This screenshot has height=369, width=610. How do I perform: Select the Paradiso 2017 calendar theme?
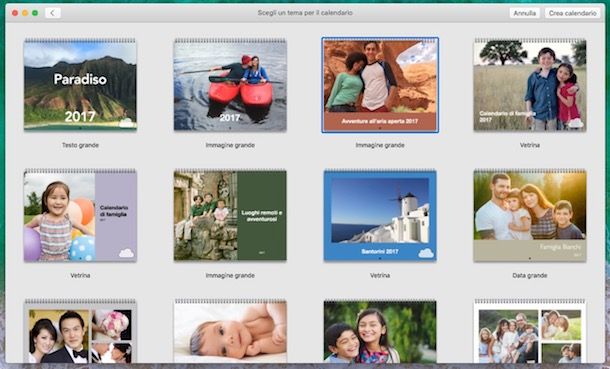(80, 84)
